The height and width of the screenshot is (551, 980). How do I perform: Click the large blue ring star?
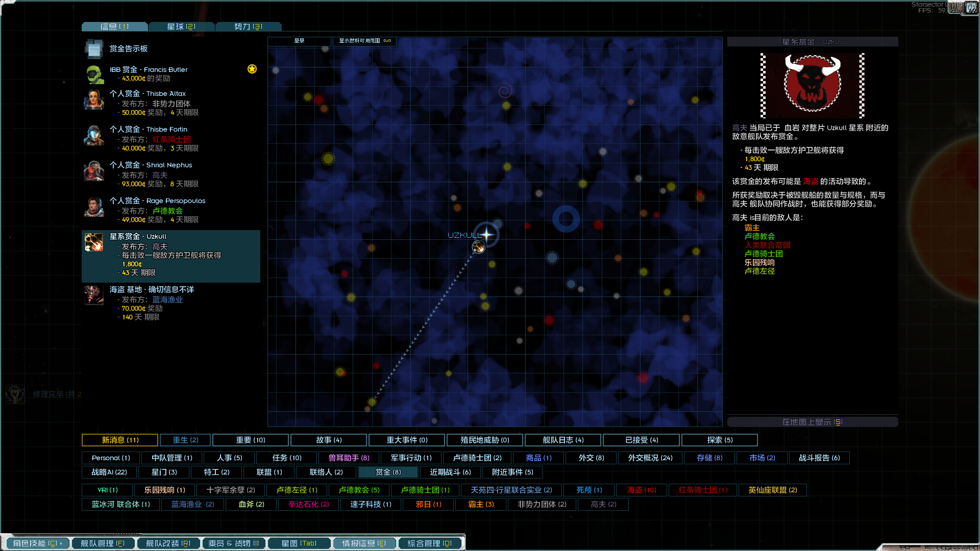[566, 219]
